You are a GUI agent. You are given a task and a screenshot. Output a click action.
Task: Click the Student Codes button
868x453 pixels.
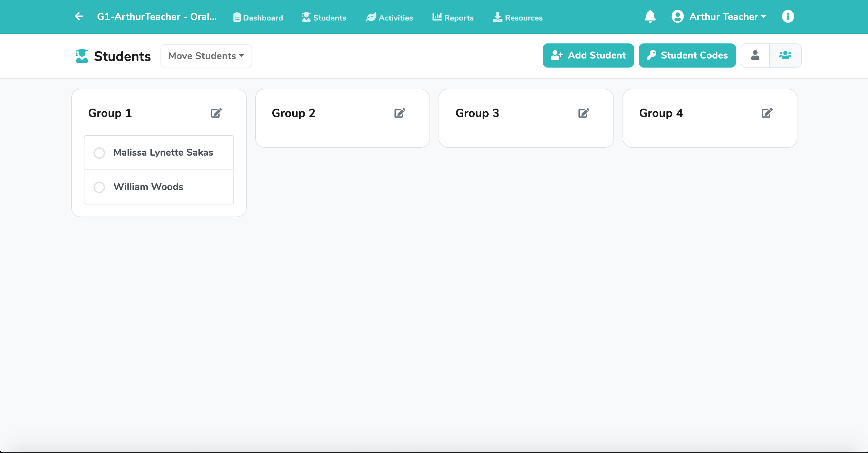point(687,55)
